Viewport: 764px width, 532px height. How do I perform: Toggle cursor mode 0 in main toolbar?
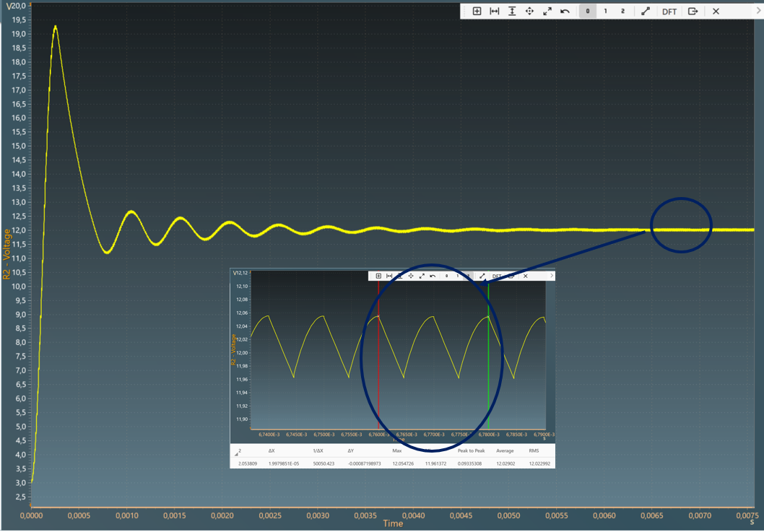click(588, 12)
